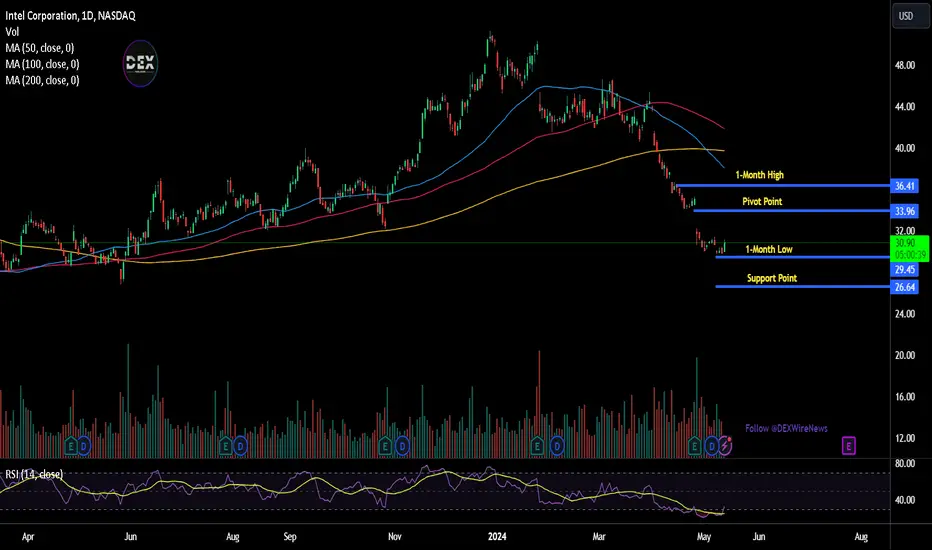Screen dimensions: 932x550
Task: Select the Vol indicator legend
Action: pyautogui.click(x=12, y=32)
